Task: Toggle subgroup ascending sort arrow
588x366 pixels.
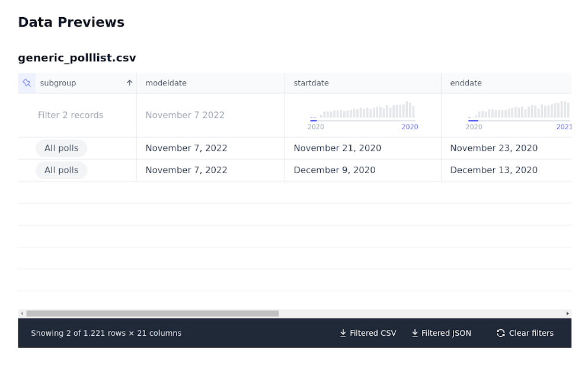Action: pyautogui.click(x=129, y=83)
